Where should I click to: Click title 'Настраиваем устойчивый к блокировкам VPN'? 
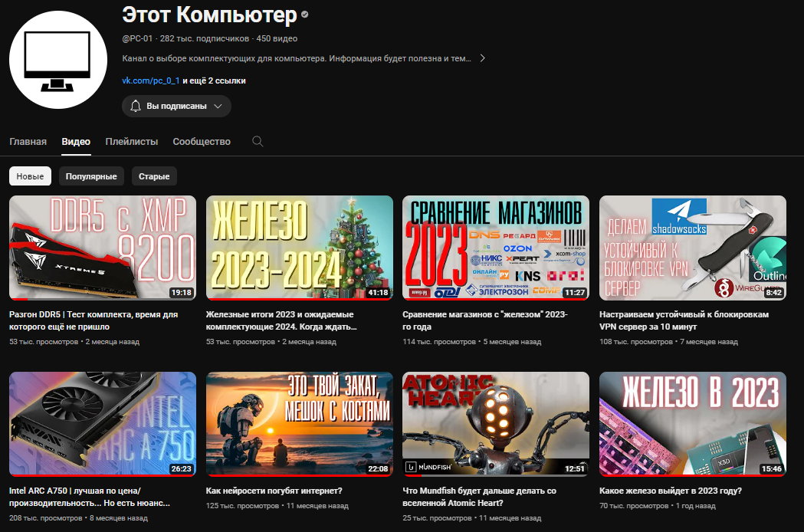(684, 320)
